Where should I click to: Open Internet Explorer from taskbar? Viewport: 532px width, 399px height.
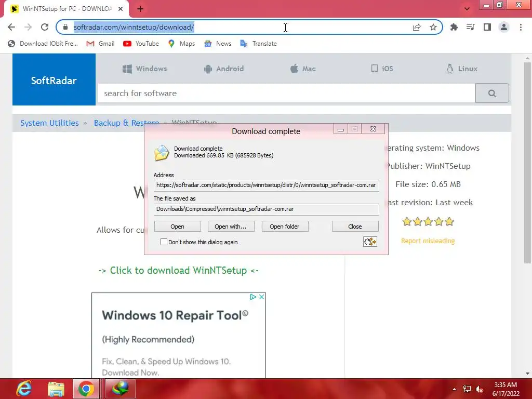(24, 389)
